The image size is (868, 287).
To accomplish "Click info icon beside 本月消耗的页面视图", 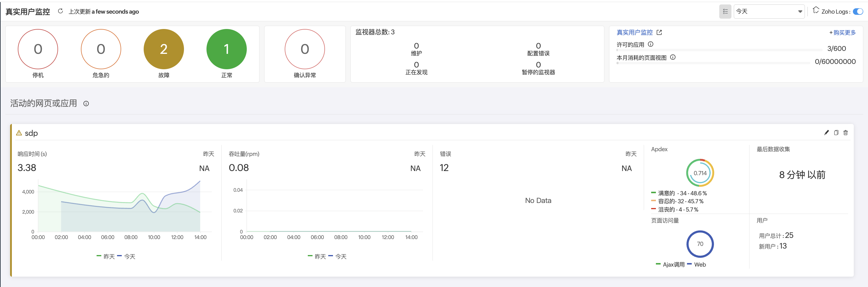I will pos(672,57).
